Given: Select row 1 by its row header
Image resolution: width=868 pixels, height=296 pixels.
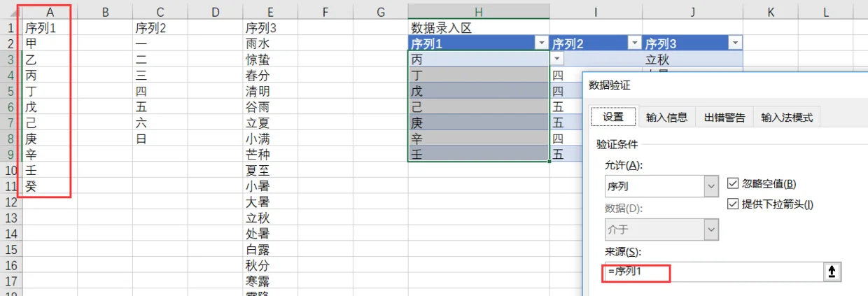Looking at the screenshot, I should coord(11,28).
